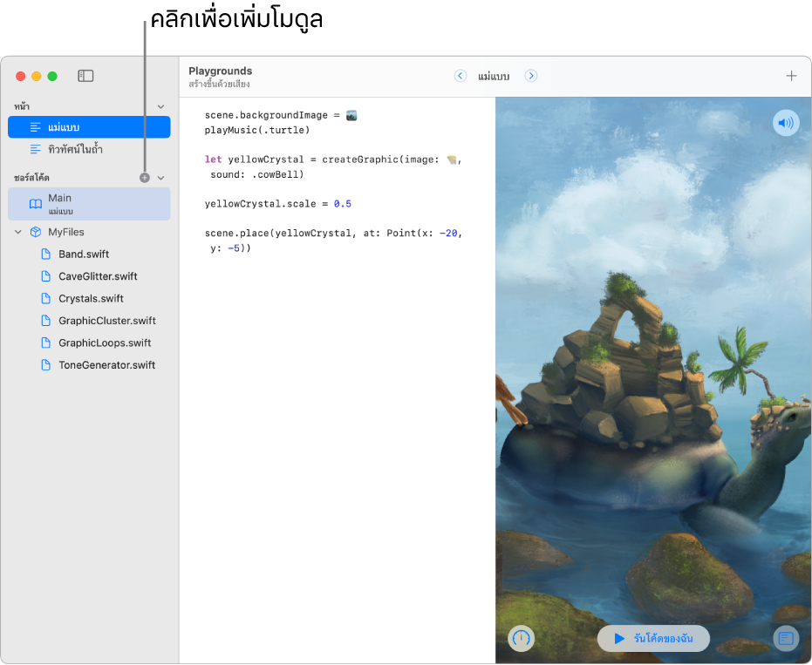Click the .cowBell sound argument
The height and width of the screenshot is (665, 812).
[x=275, y=174]
